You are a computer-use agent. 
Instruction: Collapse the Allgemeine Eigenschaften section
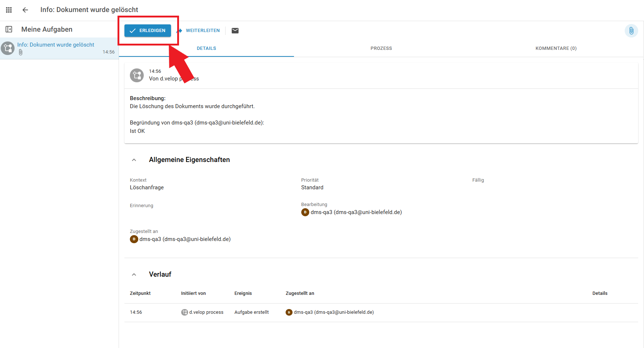pos(134,160)
